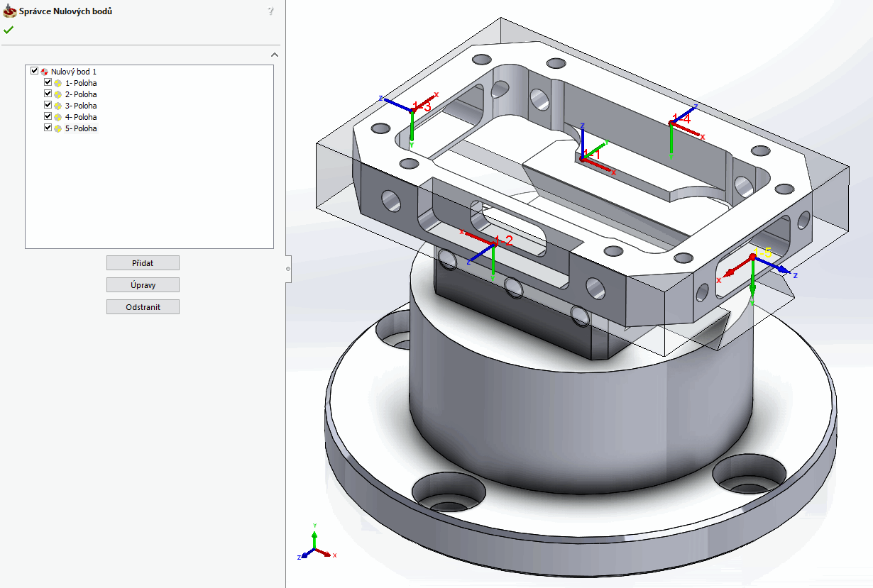Select the 4- Poloha tree item
The height and width of the screenshot is (588, 873).
(81, 117)
